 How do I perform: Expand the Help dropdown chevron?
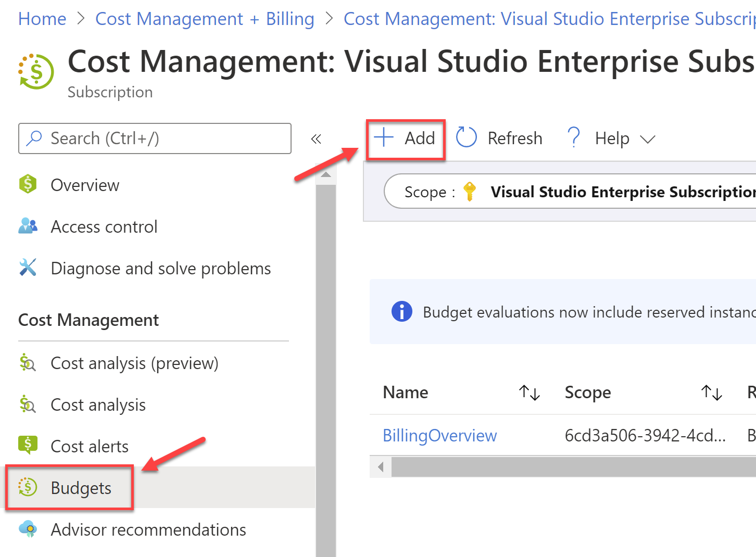coord(647,139)
